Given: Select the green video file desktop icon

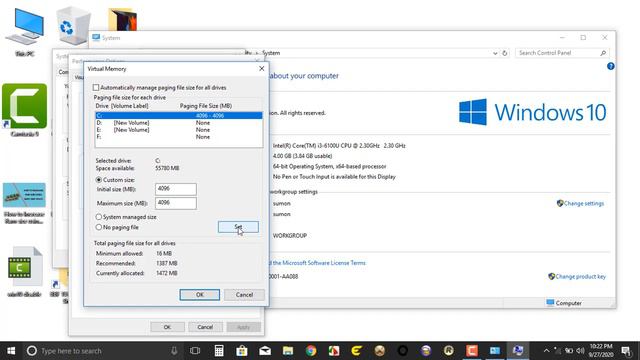Looking at the screenshot, I should tap(24, 271).
